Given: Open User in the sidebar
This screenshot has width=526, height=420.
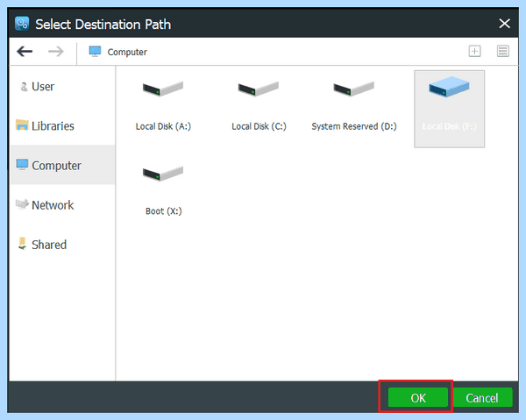Looking at the screenshot, I should click(x=63, y=87).
